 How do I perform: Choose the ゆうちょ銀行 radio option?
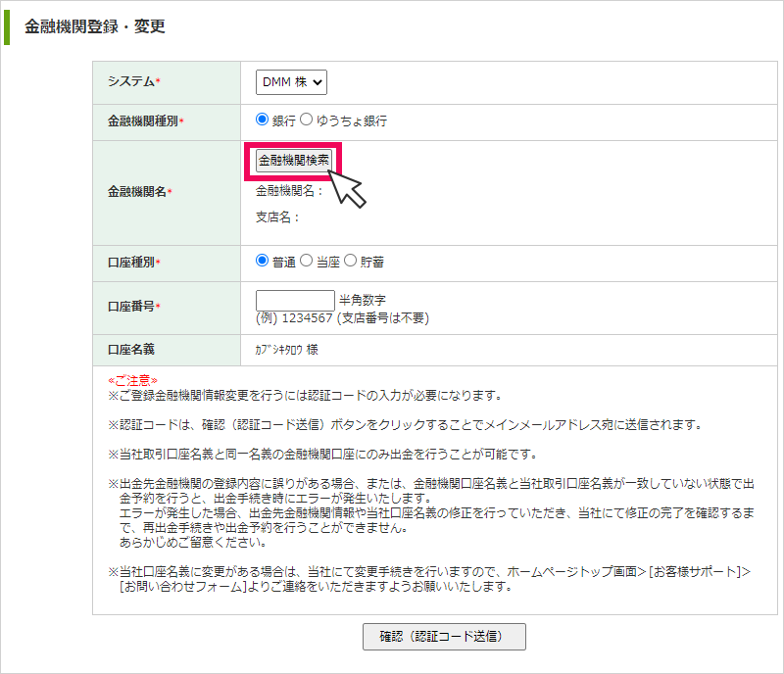pos(306,120)
